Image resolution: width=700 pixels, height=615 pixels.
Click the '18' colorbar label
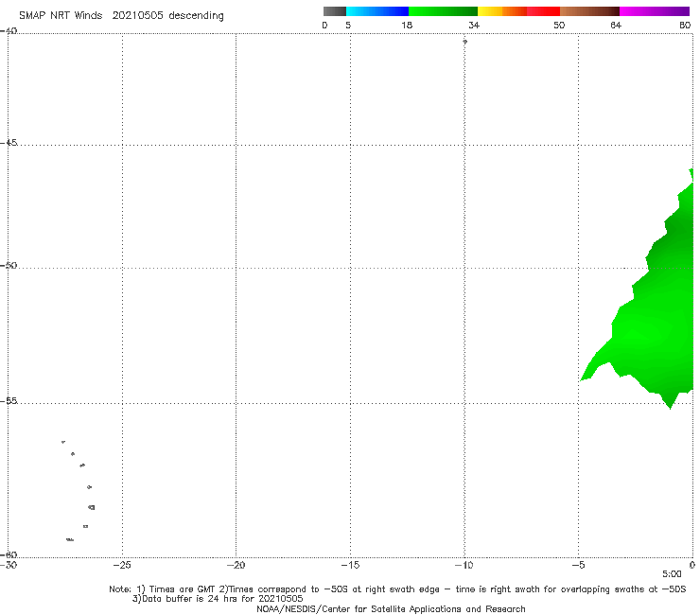[x=407, y=25]
